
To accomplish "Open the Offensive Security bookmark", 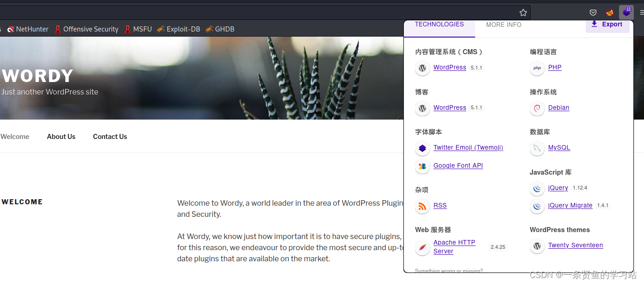I will pyautogui.click(x=87, y=29).
